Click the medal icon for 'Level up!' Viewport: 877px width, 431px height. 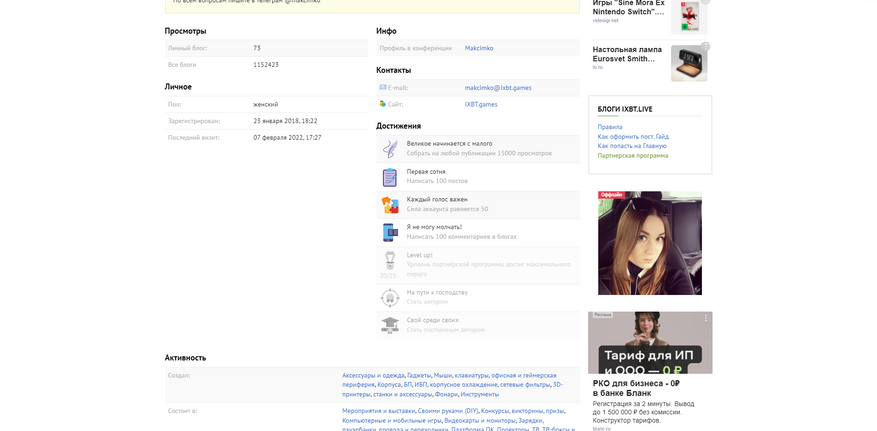[x=390, y=261]
